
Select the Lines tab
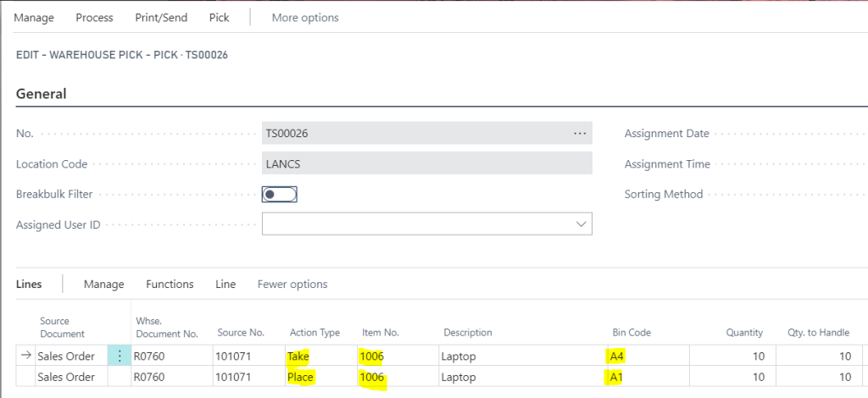29,285
